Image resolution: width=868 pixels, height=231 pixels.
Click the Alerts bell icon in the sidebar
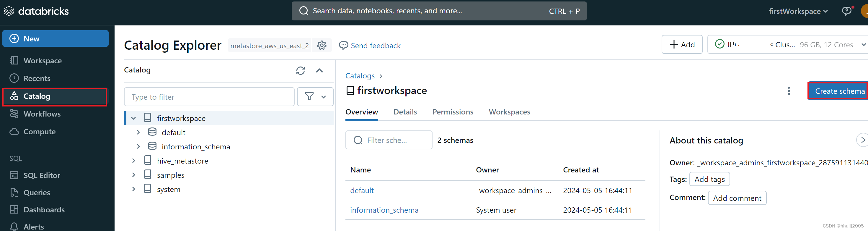tap(14, 227)
